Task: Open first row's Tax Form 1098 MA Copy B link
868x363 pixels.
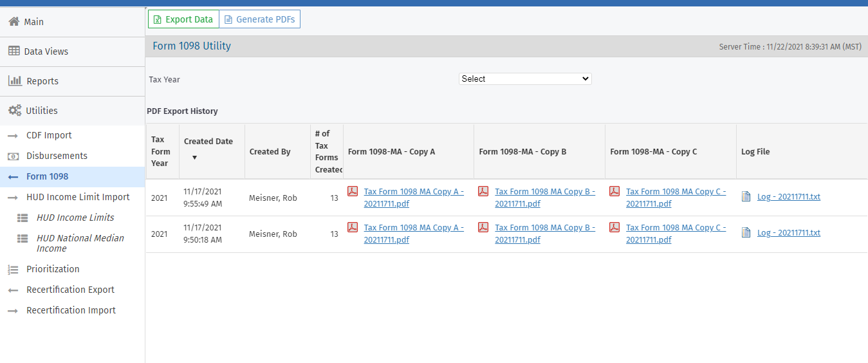Action: (544, 198)
